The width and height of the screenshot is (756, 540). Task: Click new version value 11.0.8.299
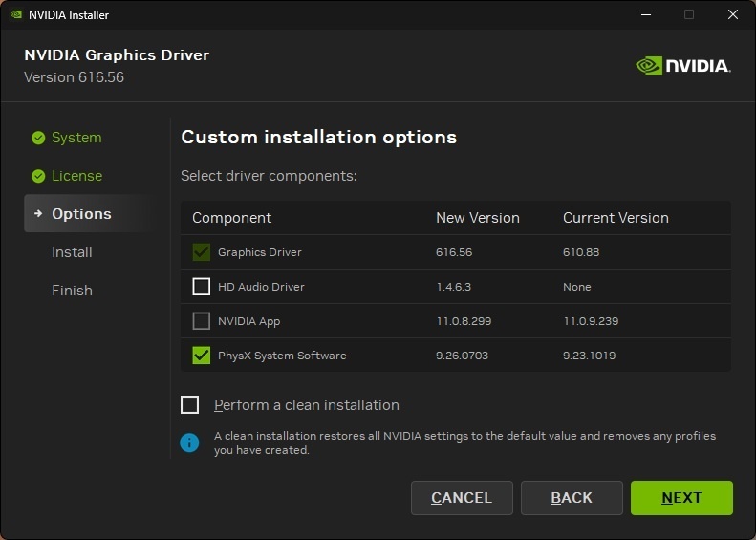tap(464, 321)
